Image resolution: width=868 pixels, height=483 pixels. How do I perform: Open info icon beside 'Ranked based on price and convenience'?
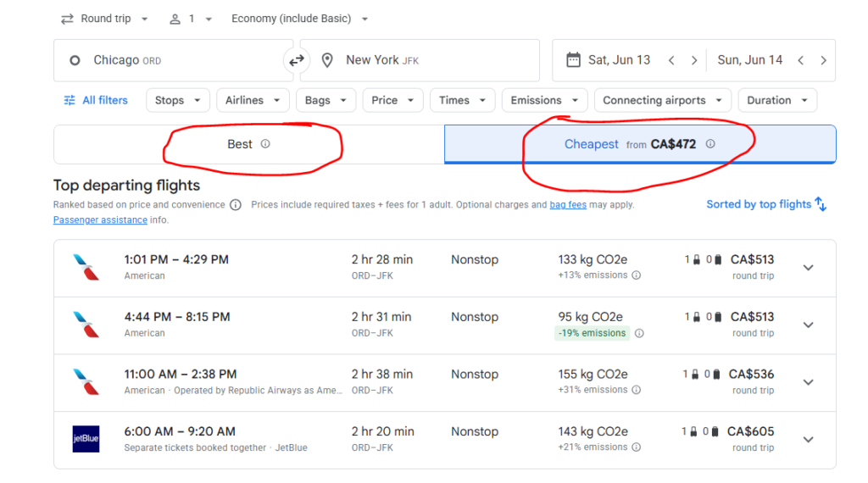pyautogui.click(x=236, y=205)
